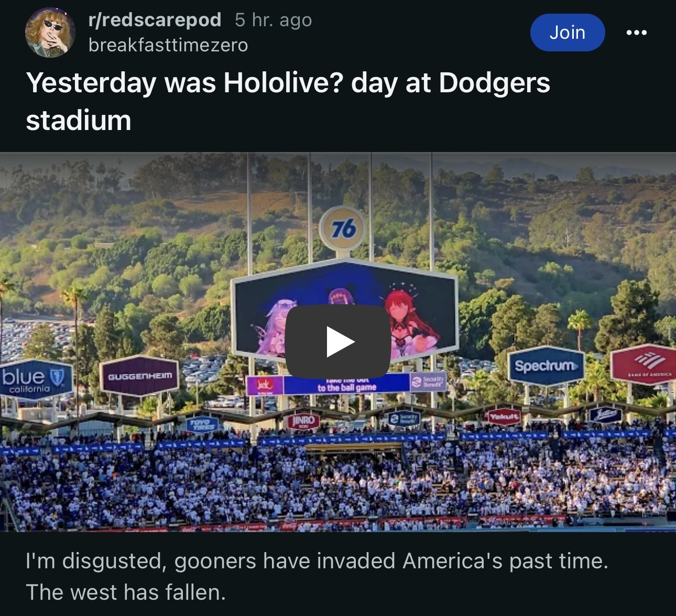Open breakfasttimezero's user profile
676x616 pixels.
[x=168, y=45]
